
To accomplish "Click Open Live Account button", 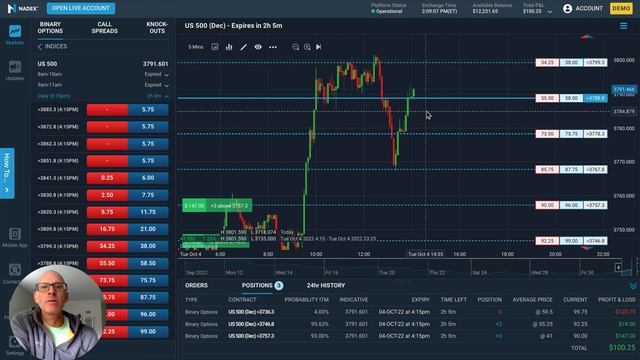I will click(81, 8).
